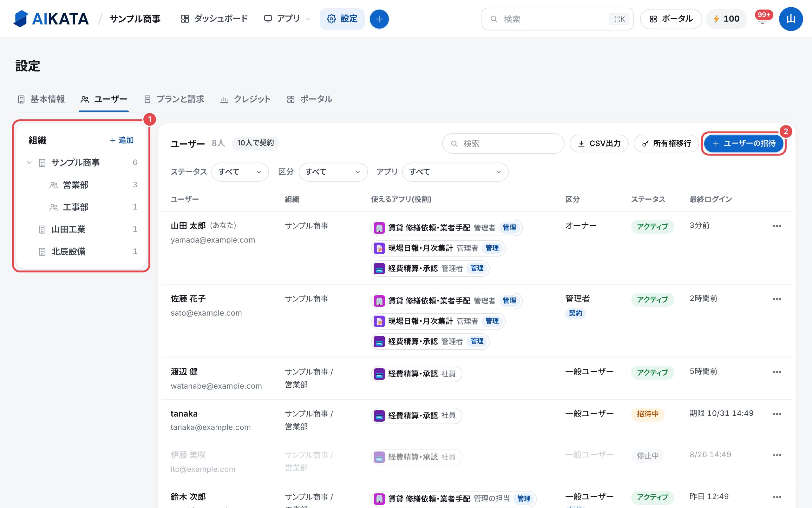
Task: Open the 山 user avatar menu
Action: (791, 19)
